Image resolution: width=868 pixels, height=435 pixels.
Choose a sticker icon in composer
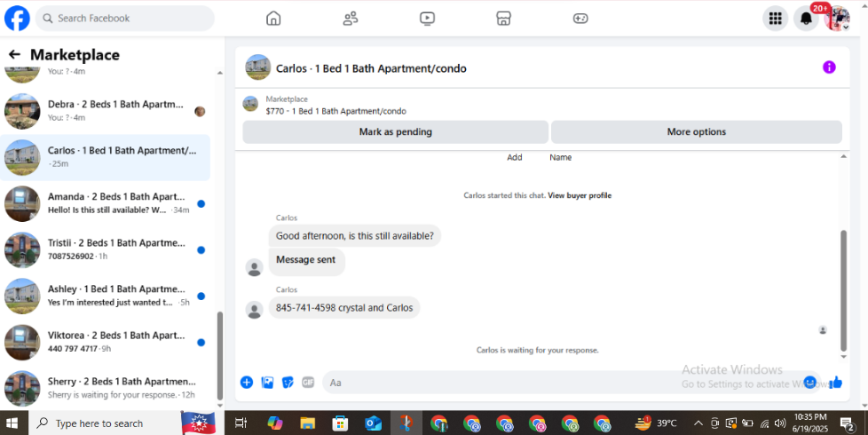(288, 383)
